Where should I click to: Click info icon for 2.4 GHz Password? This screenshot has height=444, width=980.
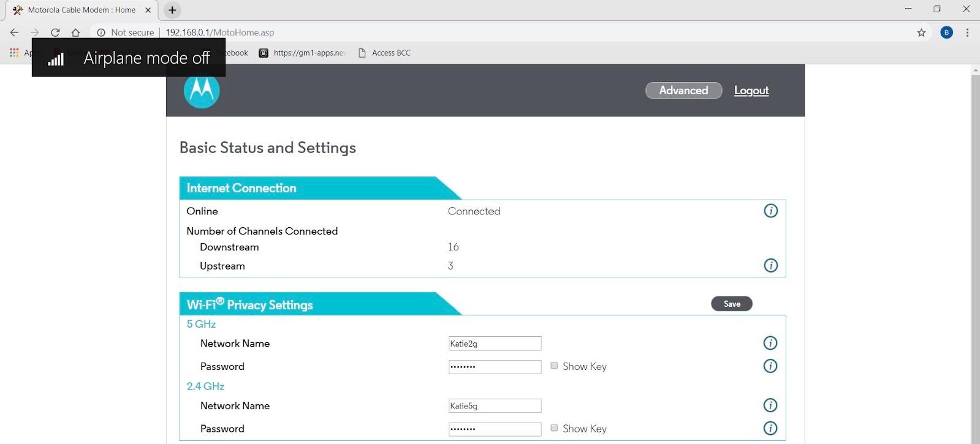[x=770, y=428]
